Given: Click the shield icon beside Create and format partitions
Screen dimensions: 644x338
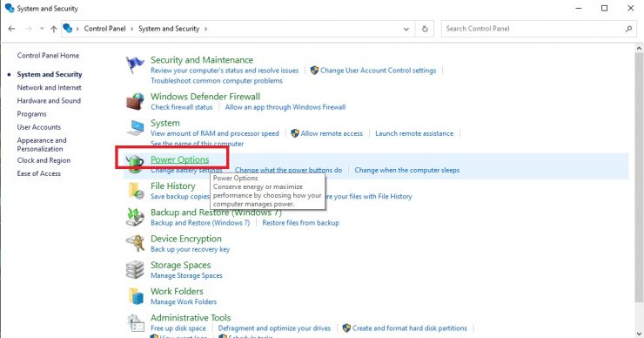Looking at the screenshot, I should pos(346,328).
